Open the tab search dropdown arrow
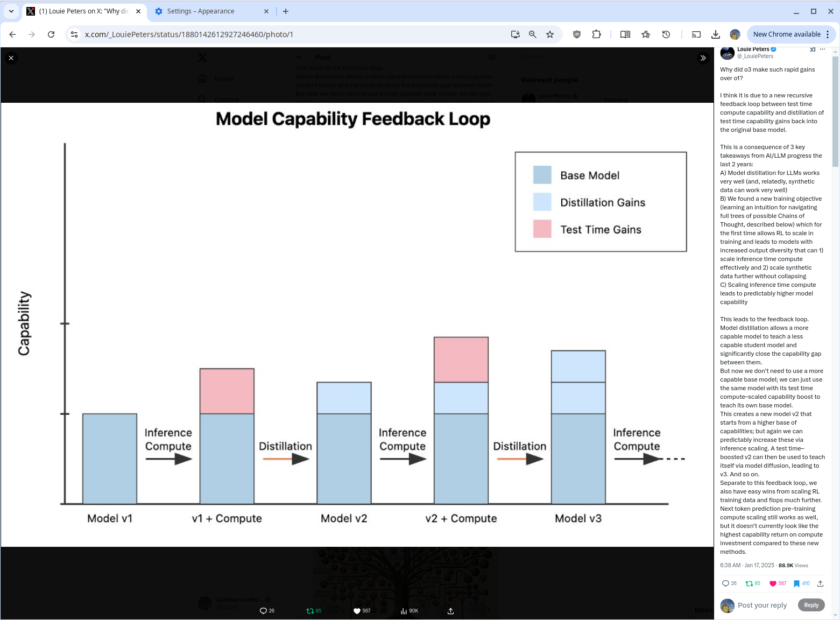 click(x=11, y=11)
